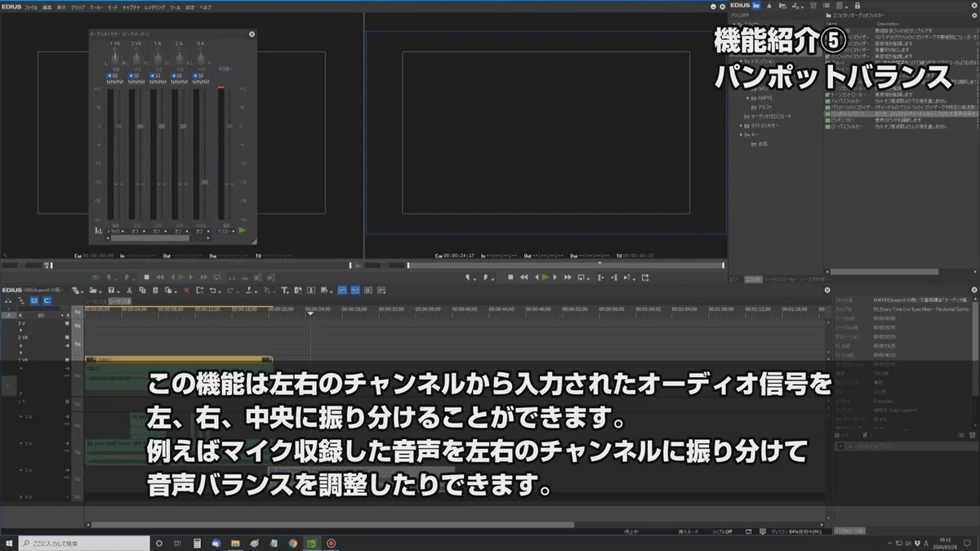Toggle mute on the 2 A mixer channel
The height and width of the screenshot is (551, 980).
click(174, 76)
